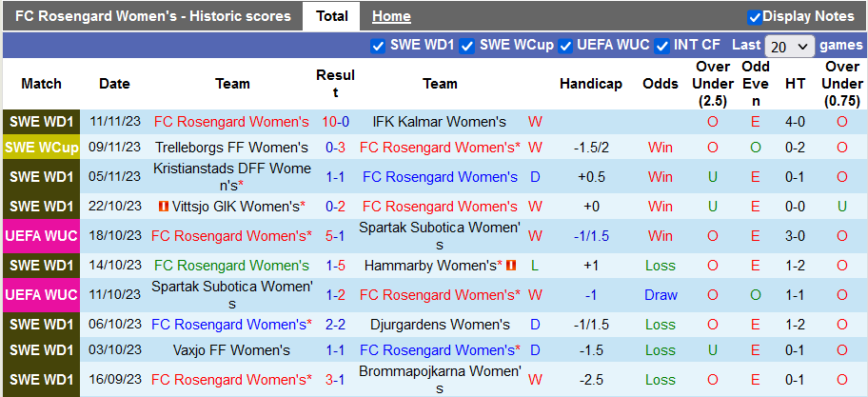
Task: Open the Last games count dropdown
Action: pyautogui.click(x=789, y=46)
